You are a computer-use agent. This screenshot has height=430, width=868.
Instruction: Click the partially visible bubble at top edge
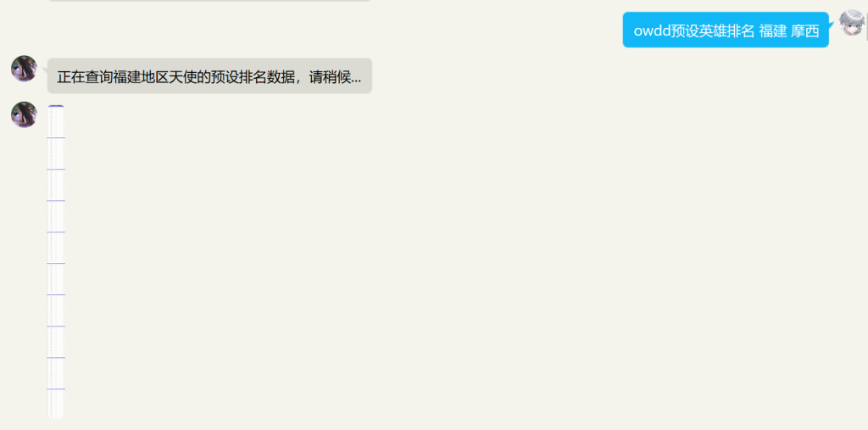[x=209, y=1]
